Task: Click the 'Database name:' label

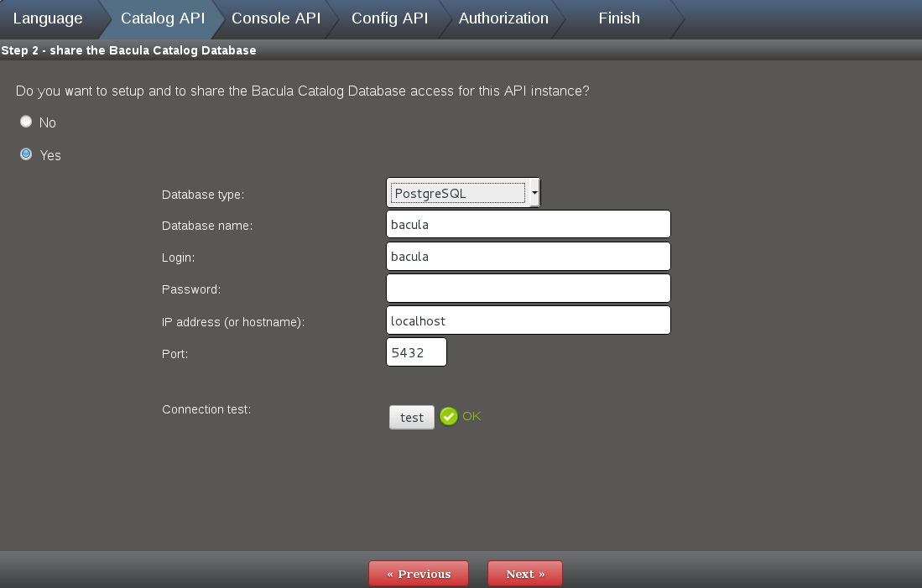Action: click(207, 226)
